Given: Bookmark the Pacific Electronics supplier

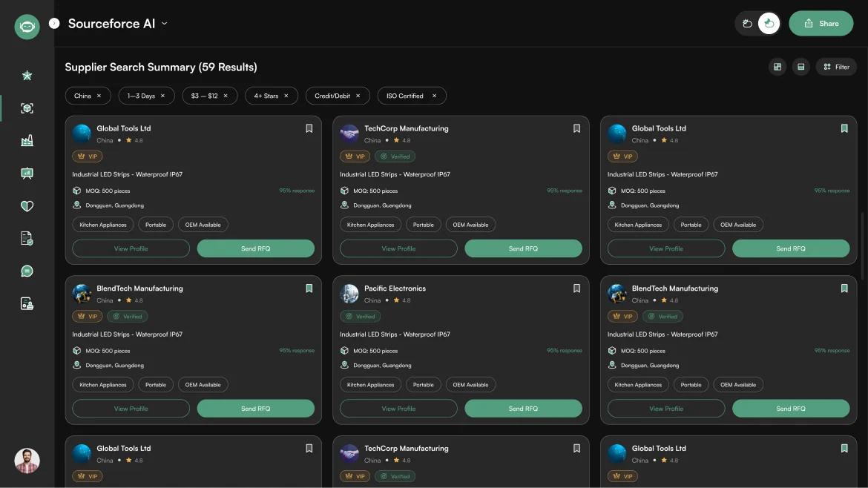Looking at the screenshot, I should coord(577,288).
